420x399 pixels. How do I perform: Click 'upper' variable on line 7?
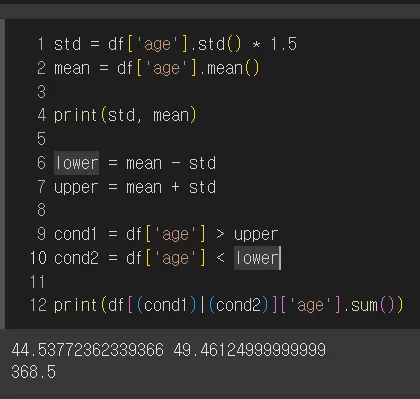tap(76, 187)
